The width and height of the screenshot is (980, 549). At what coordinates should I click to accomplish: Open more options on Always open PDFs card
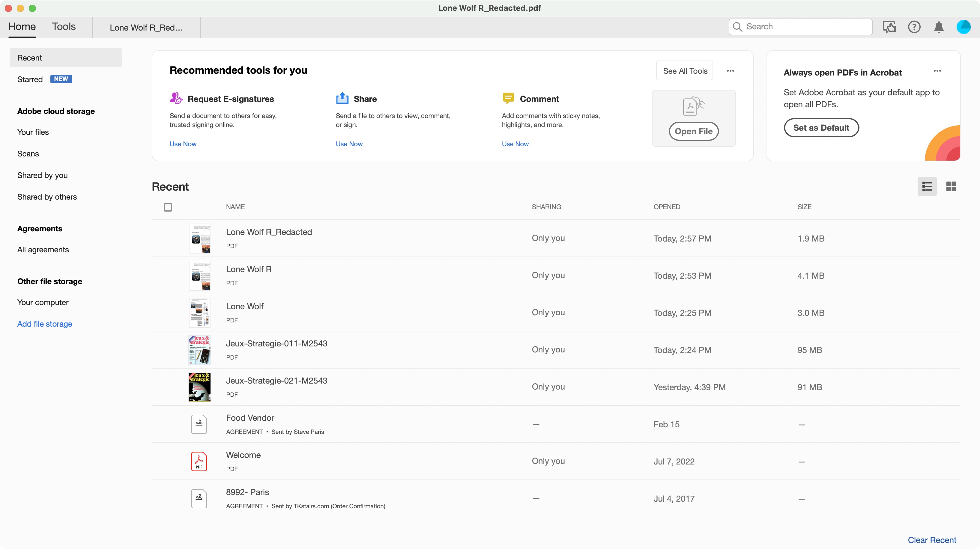pyautogui.click(x=937, y=71)
